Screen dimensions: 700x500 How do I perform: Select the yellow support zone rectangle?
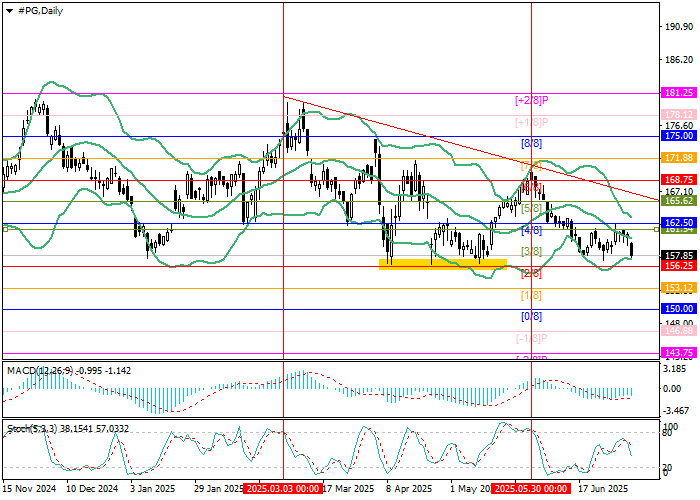442,264
